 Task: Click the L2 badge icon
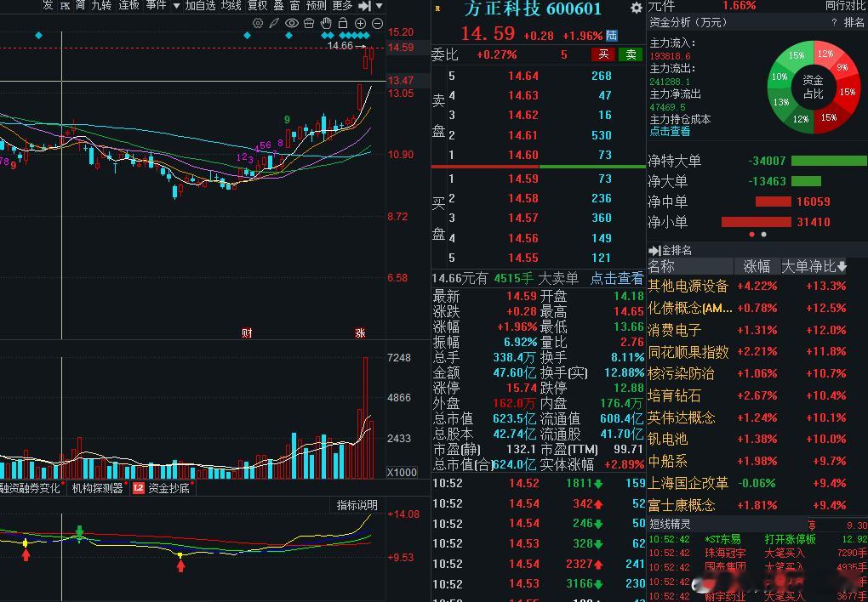[139, 489]
